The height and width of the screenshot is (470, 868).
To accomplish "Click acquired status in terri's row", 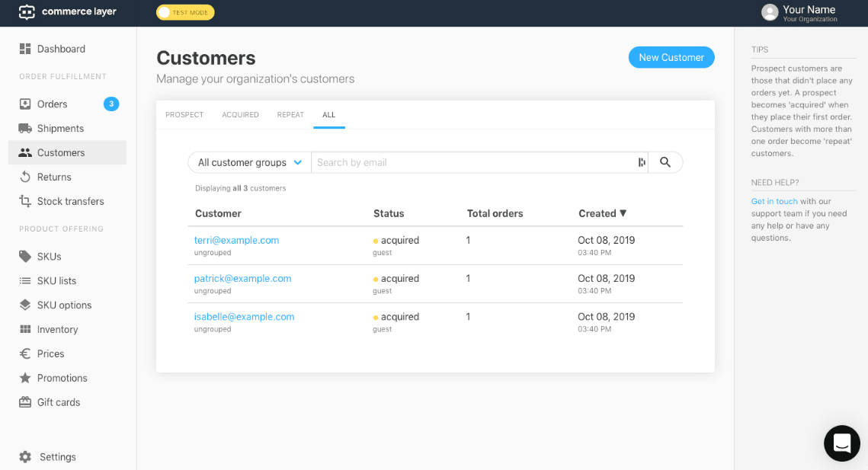I will [399, 240].
